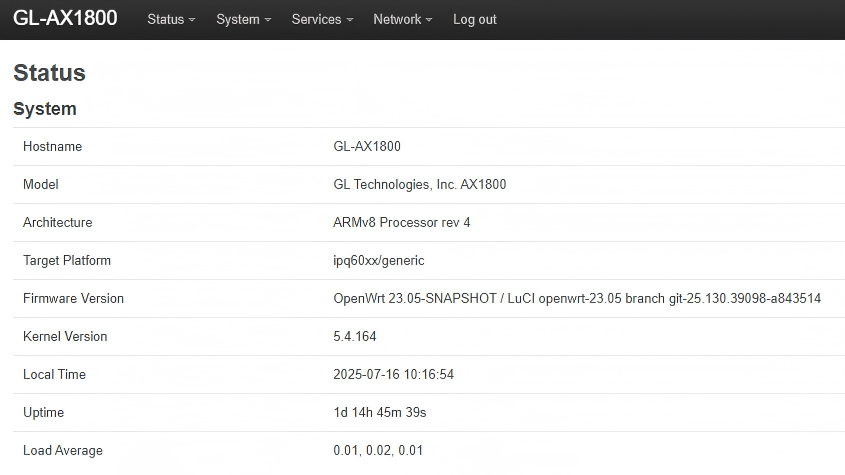Select the ipq60xx/generic value
Viewport: 845px width, 475px height.
[x=379, y=260]
